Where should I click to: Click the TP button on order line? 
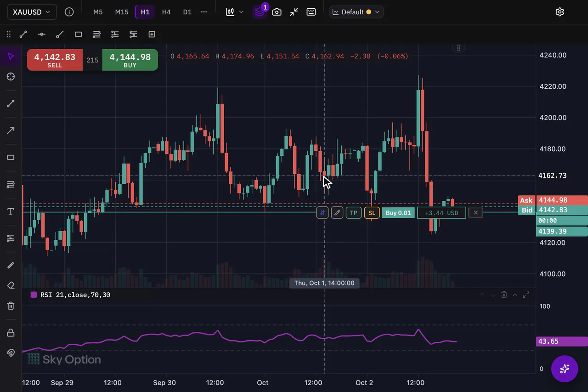(x=354, y=213)
